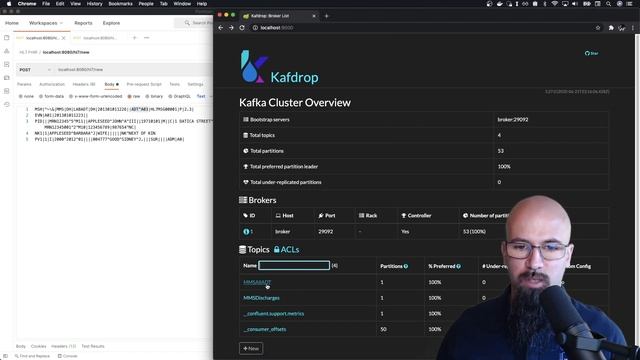This screenshot has width=640, height=360.
Task: Open the _confluent.support.metrics topic
Action: (x=273, y=313)
